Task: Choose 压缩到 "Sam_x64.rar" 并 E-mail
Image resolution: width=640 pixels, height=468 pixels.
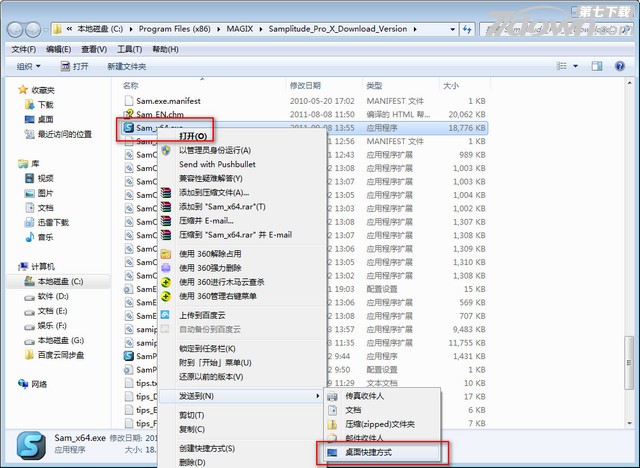Action: [x=242, y=235]
